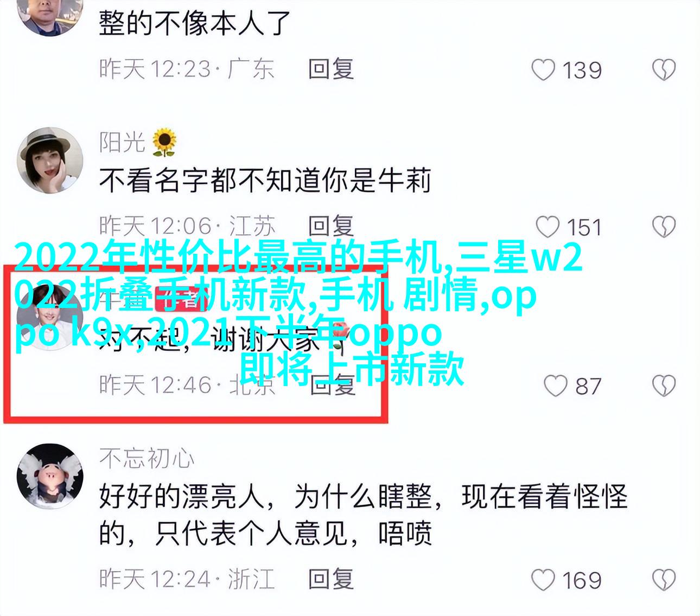Select the comment starting 好好的漂亮人
The width and height of the screenshot is (700, 616).
(x=363, y=515)
